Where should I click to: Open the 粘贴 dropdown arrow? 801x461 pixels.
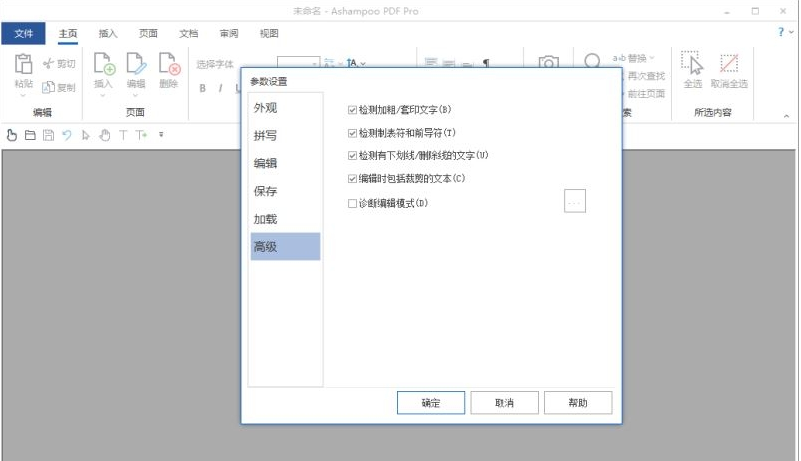23,95
